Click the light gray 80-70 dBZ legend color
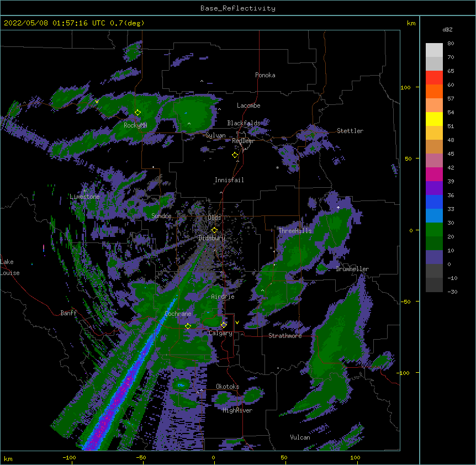 (x=434, y=50)
